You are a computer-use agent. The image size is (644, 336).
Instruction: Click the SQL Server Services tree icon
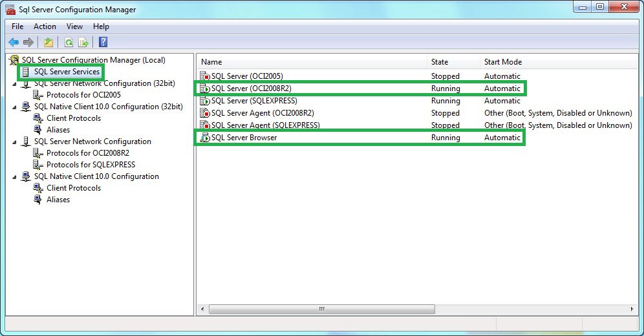(25, 72)
